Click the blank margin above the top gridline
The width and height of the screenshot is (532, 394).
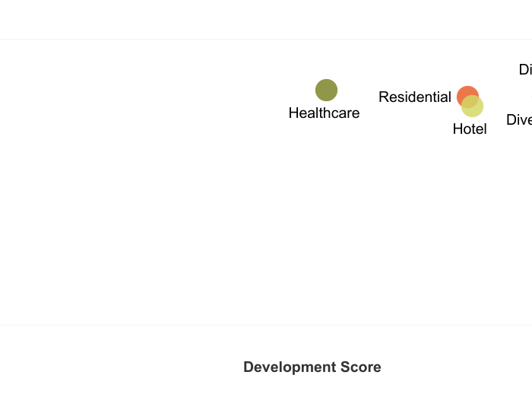266,19
